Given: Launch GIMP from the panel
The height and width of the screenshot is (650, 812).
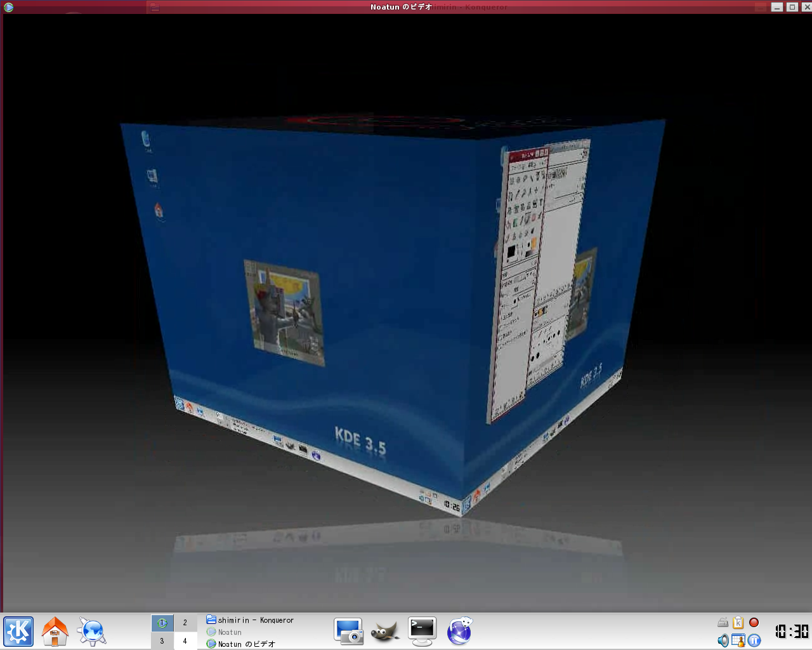Looking at the screenshot, I should 384,632.
